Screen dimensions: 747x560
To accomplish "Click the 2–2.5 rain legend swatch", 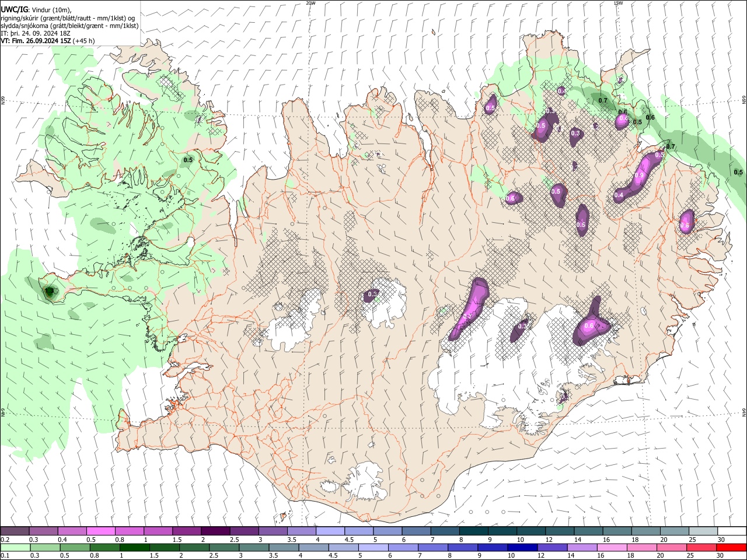I will tap(194, 548).
